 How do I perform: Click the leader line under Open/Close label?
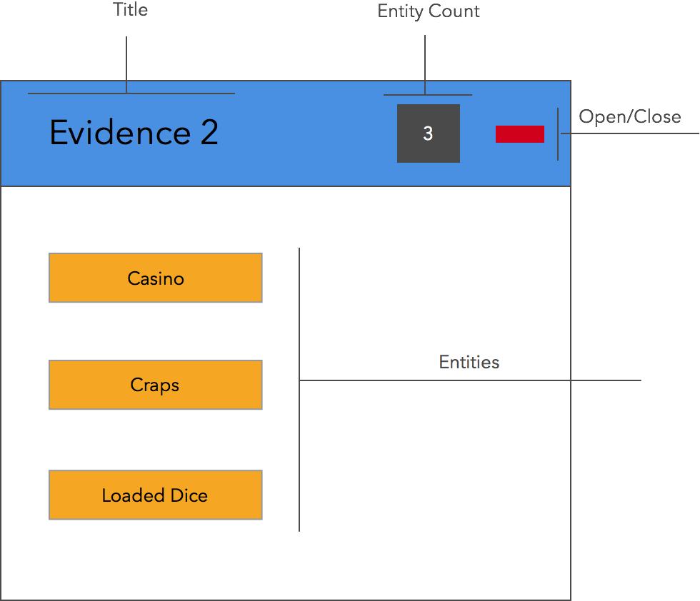[x=630, y=133]
